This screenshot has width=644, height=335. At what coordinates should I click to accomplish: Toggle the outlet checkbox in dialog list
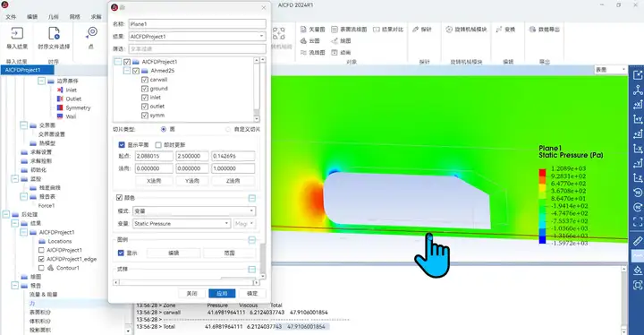coord(145,107)
